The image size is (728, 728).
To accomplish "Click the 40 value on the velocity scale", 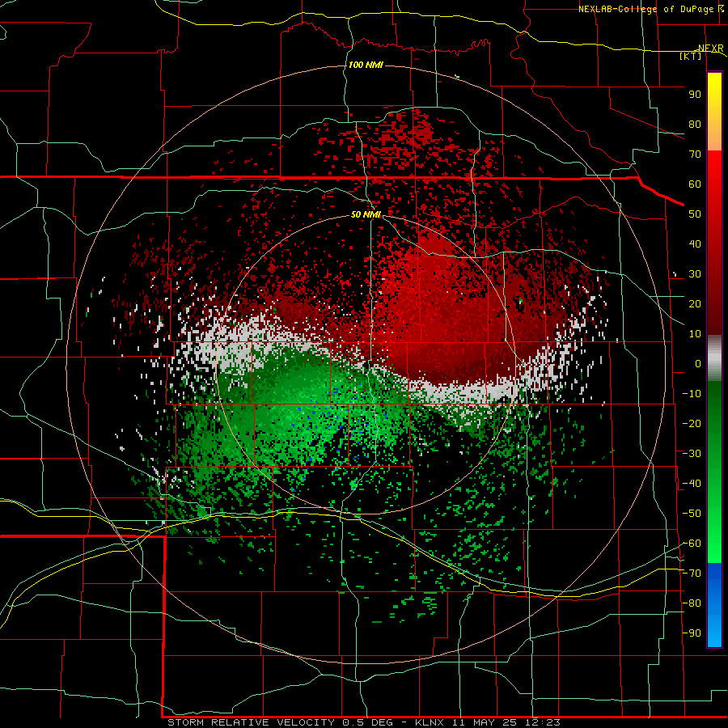I will (695, 244).
